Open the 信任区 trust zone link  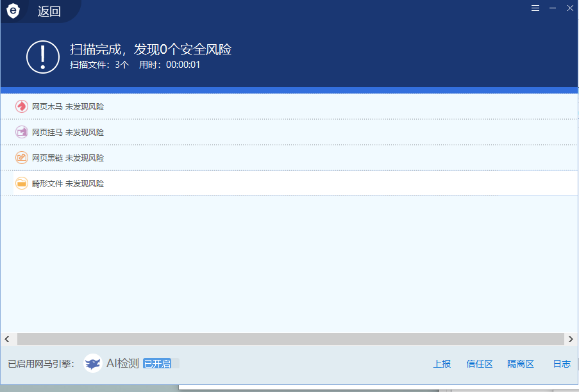point(480,364)
